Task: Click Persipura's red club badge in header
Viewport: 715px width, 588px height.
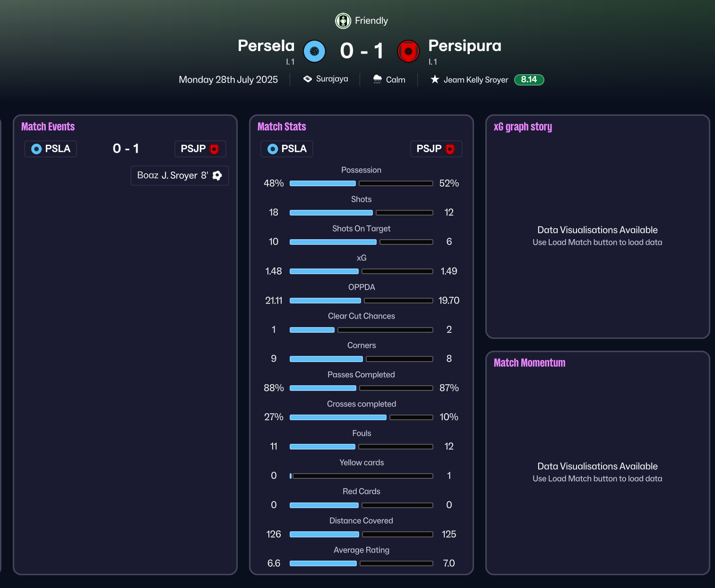Action: tap(409, 52)
